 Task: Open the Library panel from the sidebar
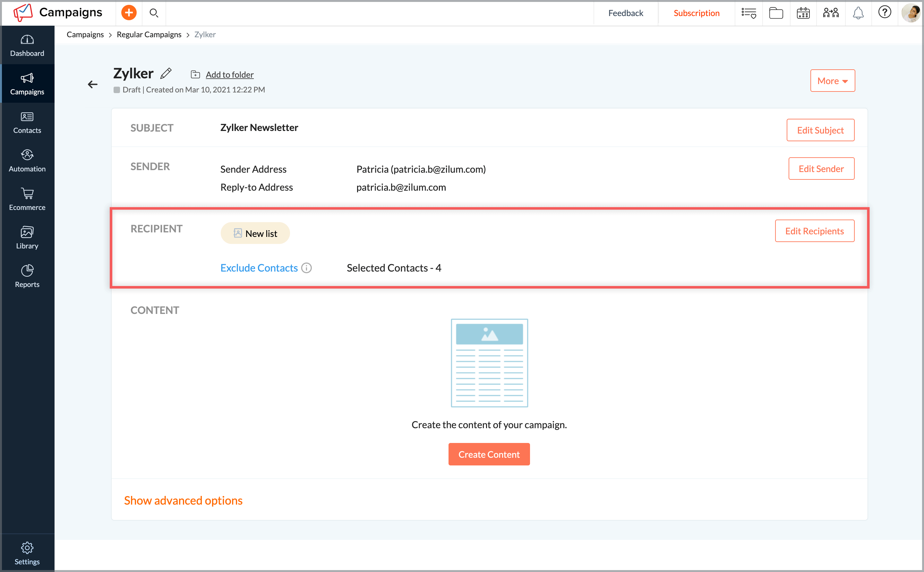tap(27, 237)
